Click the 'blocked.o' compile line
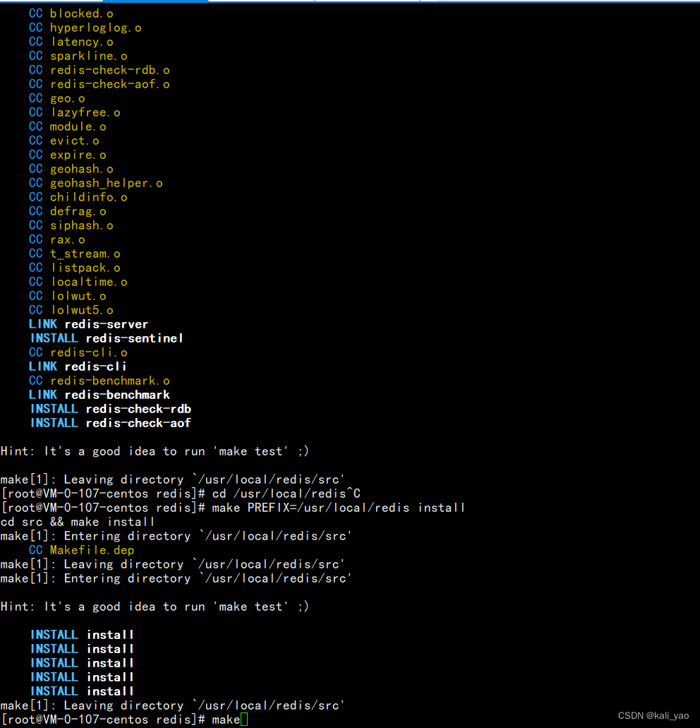Viewport: 700px width, 728px height. [x=71, y=13]
